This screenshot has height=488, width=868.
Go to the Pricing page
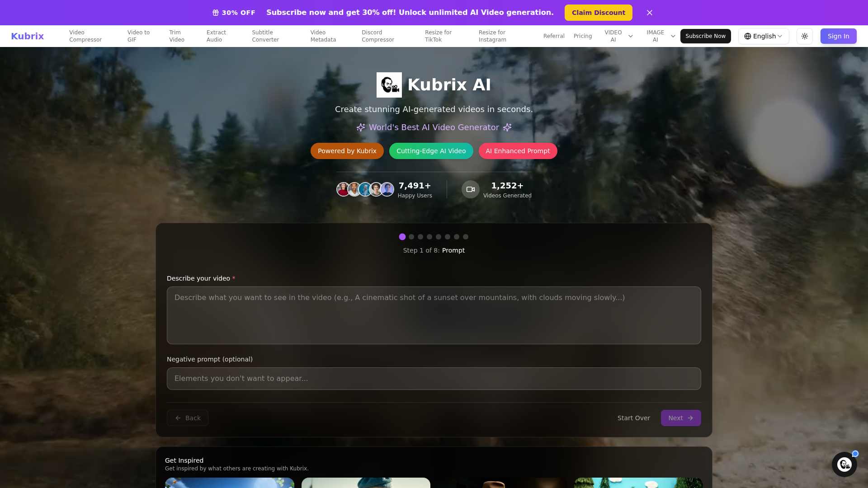click(582, 36)
